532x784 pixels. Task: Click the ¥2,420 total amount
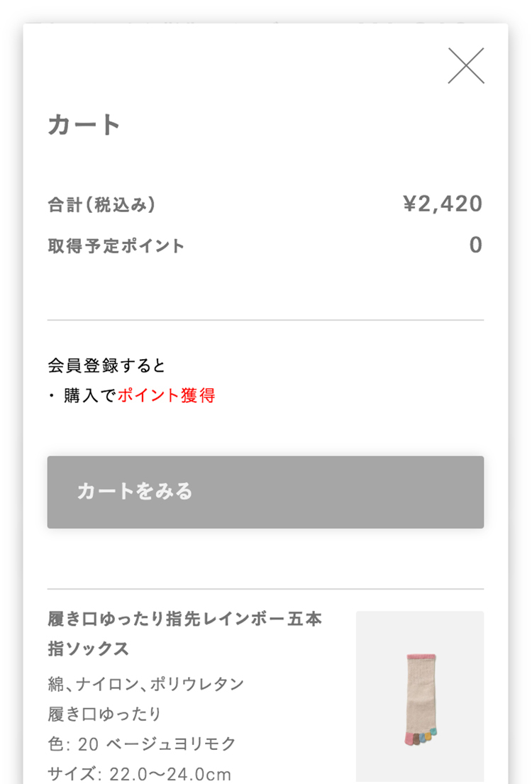point(443,204)
